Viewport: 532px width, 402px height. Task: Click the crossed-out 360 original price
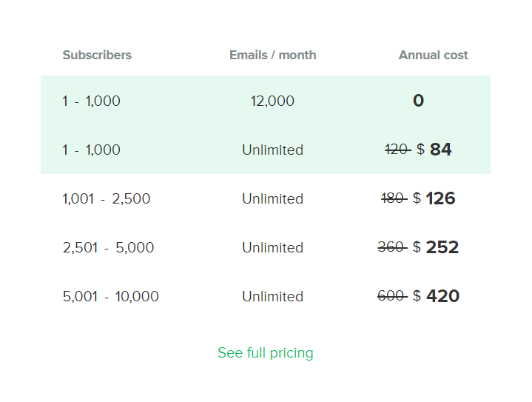click(x=391, y=248)
